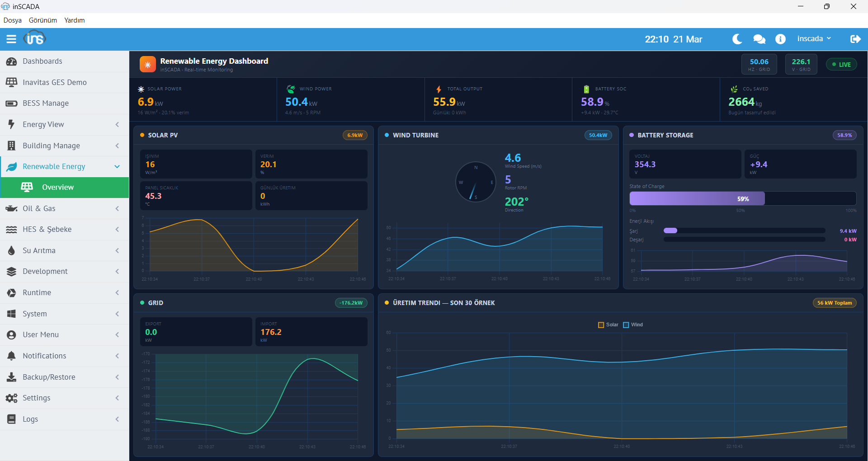Open the Dosya menu
868x461 pixels.
[12, 20]
